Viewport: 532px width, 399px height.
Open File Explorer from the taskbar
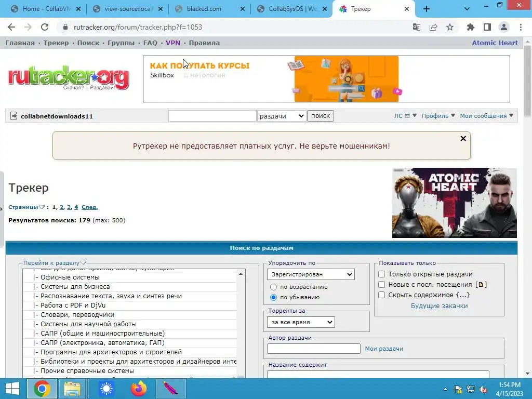(72, 389)
